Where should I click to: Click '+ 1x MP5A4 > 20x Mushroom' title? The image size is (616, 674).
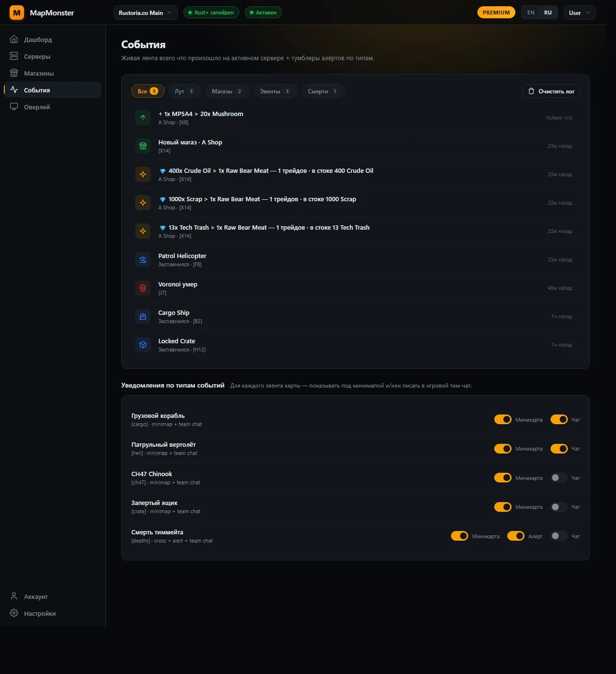(x=201, y=114)
